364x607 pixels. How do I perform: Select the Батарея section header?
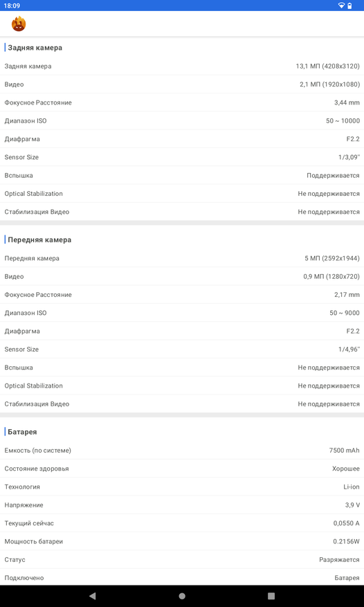click(x=22, y=432)
